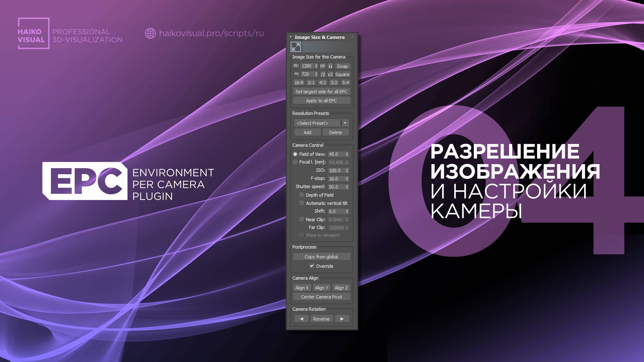Viewport: 644px width, 362px height.
Task: Open the haikovisual.pro/scripts/ru link
Action: [212, 33]
